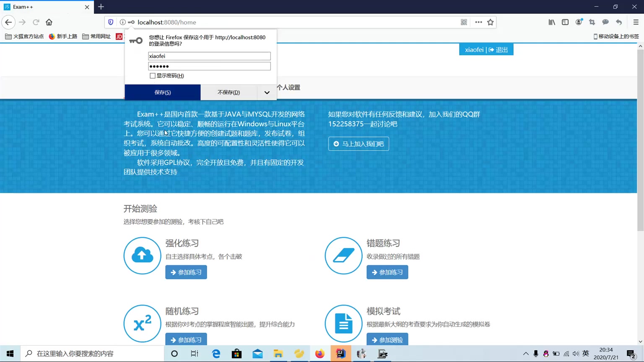Click 参加练习 under 强化练习
This screenshot has width=644, height=362.
186,272
